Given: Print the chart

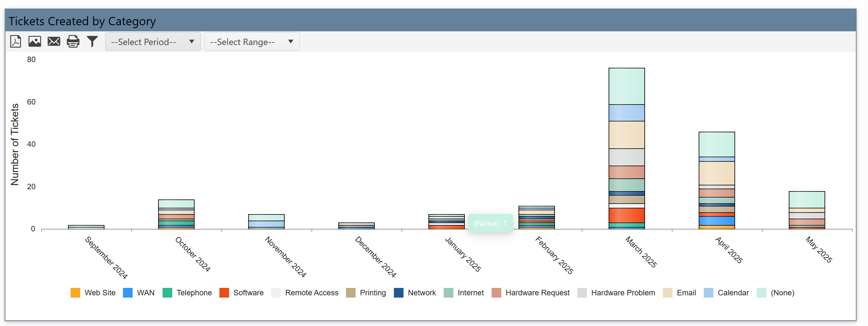Looking at the screenshot, I should pyautogui.click(x=73, y=41).
